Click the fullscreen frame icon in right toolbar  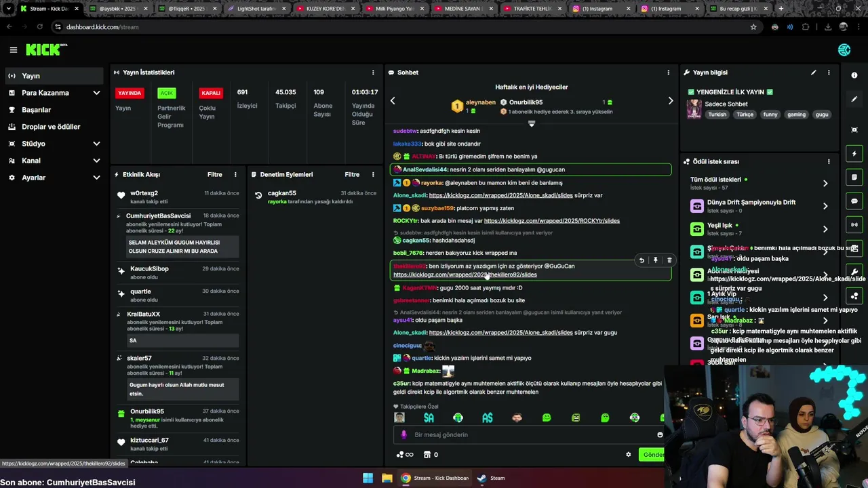point(854,129)
